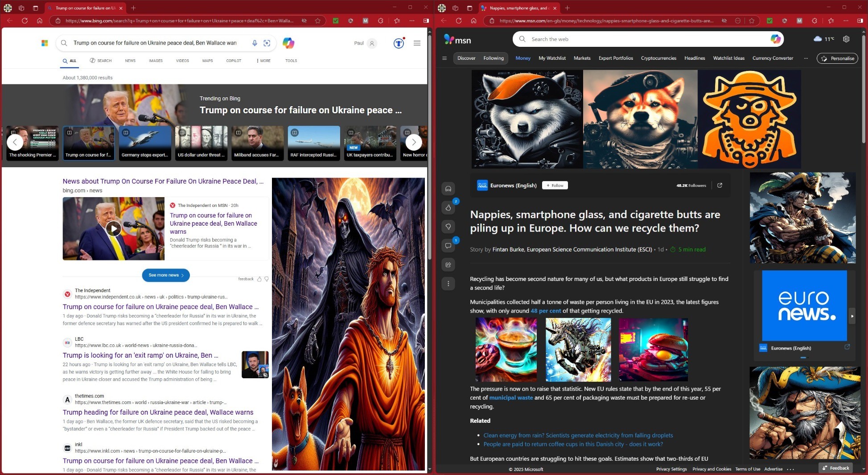Move trending carousel back with left arrow
The width and height of the screenshot is (868, 475).
pyautogui.click(x=15, y=142)
